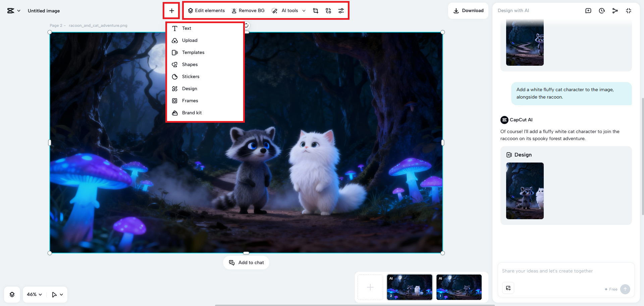Click the workflow share icon in AI panel
Viewport: 644px width, 306px height.
click(615, 11)
